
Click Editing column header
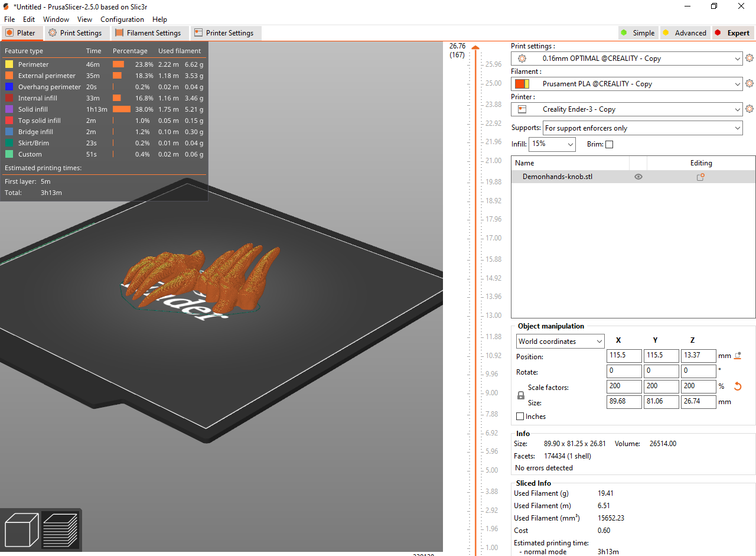(x=701, y=163)
